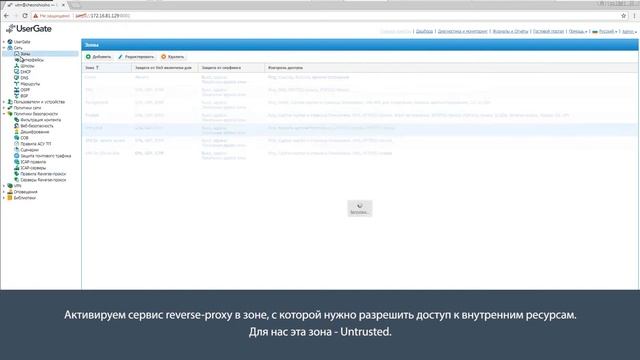Open Серверы Reverse-прокси icon
640x360 pixels.
(17, 180)
